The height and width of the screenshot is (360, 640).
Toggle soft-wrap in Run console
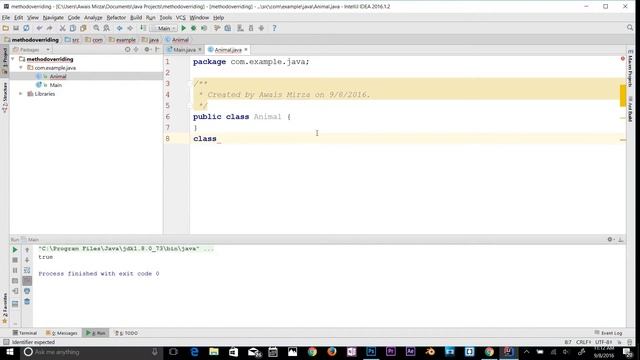click(x=27, y=270)
